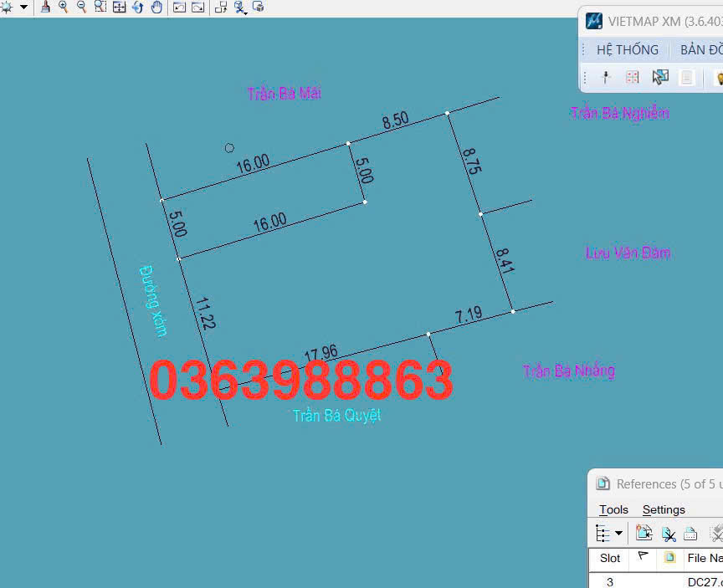Image resolution: width=723 pixels, height=588 pixels.
Task: Click the VIETMAP grid of red arrows icon
Action: (x=633, y=78)
